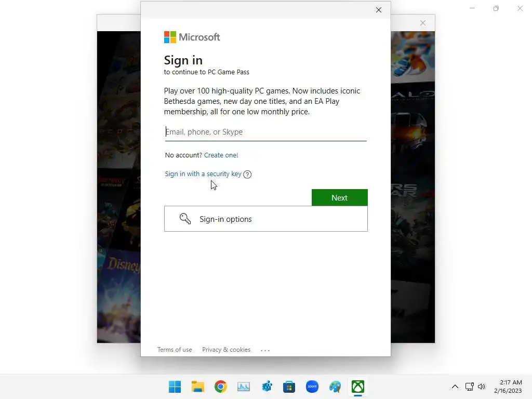Select the Xbox app taskbar icon
The height and width of the screenshot is (399, 532).
(x=358, y=387)
